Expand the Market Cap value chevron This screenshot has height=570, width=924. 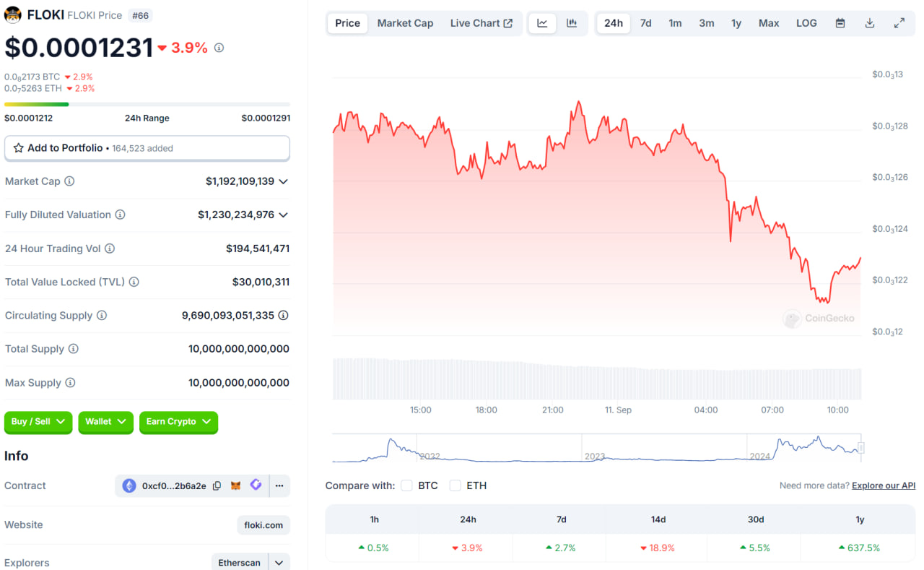tap(283, 181)
